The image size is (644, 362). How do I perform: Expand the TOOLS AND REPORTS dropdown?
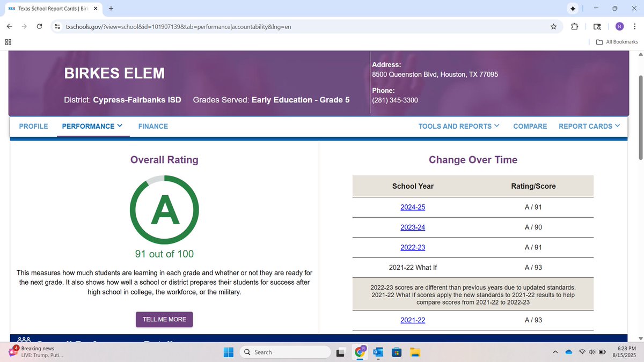pyautogui.click(x=459, y=126)
